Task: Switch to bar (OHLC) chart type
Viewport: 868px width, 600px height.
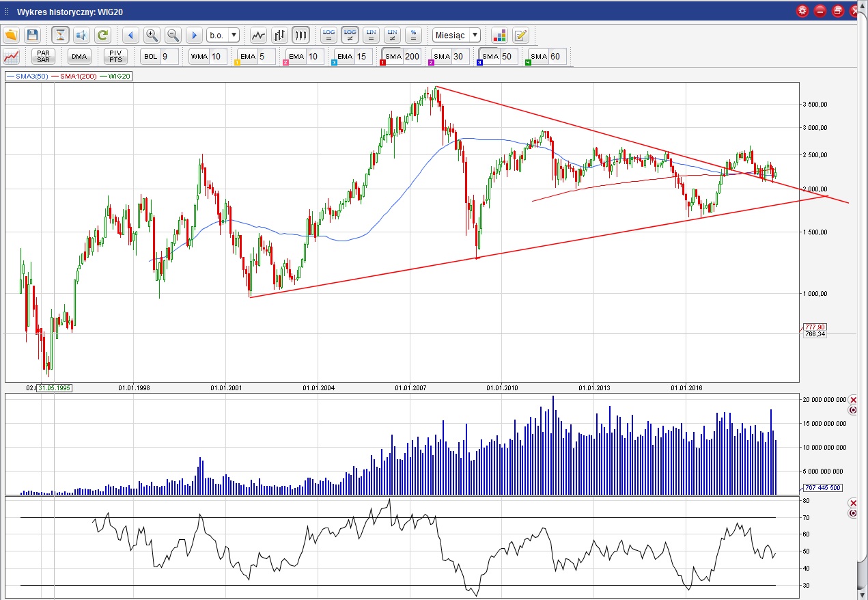Action: tap(279, 36)
